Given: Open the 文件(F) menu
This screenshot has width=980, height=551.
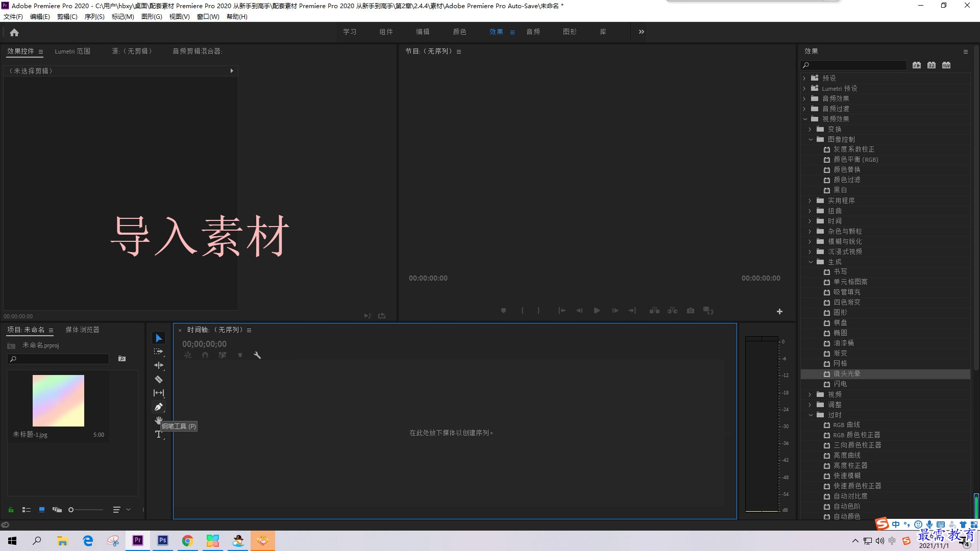Looking at the screenshot, I should [x=13, y=17].
